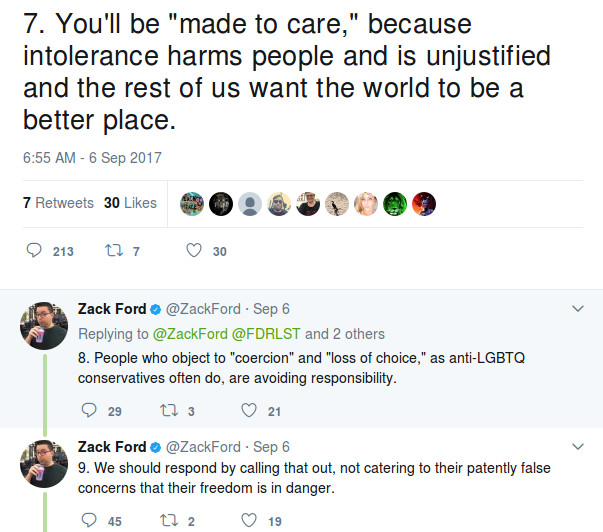Retweet tweet 8 about avoiding responsibility

[x=168, y=411]
